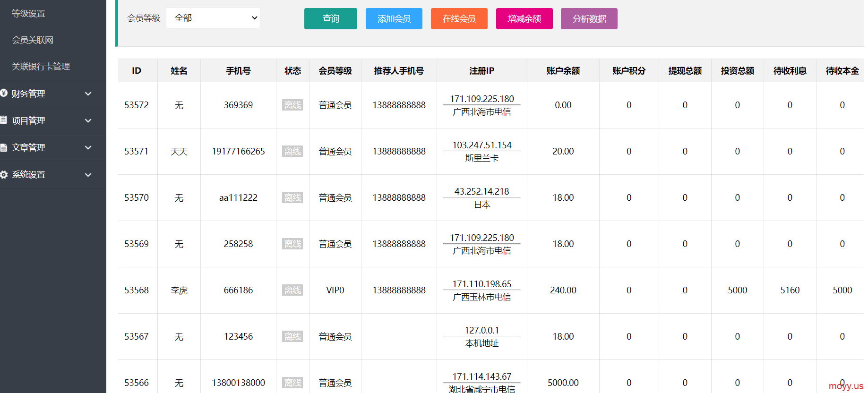
Task: Expand the 项目管理 chevron arrow
Action: [88, 121]
